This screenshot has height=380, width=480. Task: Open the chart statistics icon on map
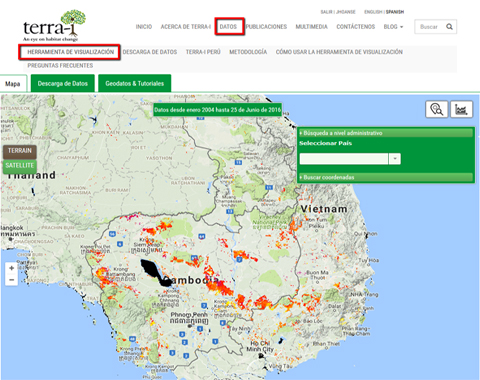pyautogui.click(x=462, y=109)
